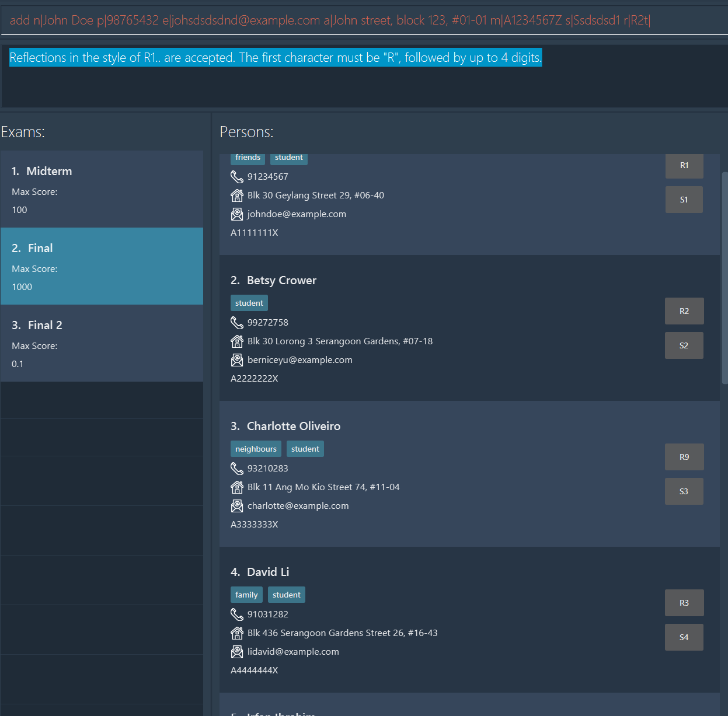This screenshot has width=728, height=716.
Task: Click matric number A4444444X
Action: click(255, 670)
